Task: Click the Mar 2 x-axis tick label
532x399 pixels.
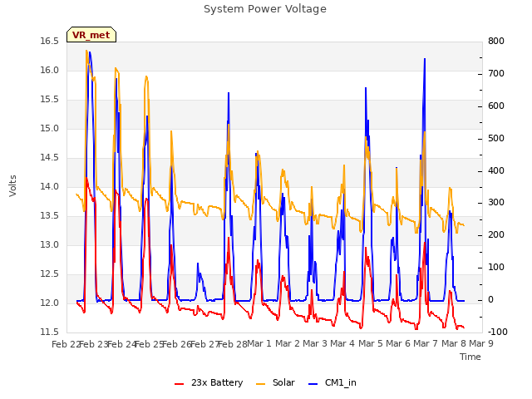Action: point(288,343)
